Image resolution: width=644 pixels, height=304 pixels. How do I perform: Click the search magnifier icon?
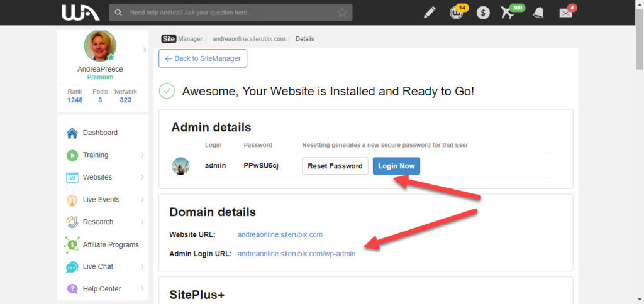click(x=118, y=13)
